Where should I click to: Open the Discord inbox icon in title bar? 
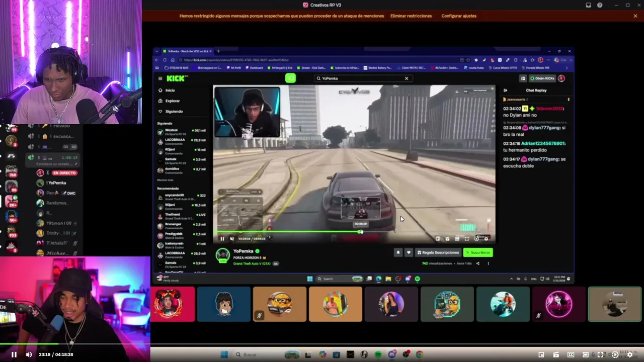pos(588,5)
